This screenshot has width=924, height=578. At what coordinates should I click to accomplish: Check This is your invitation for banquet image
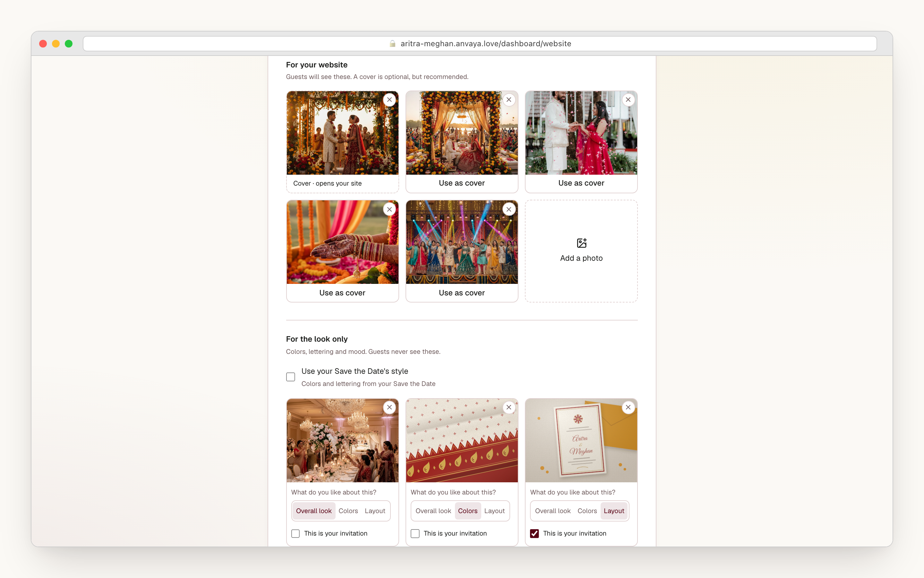295,534
